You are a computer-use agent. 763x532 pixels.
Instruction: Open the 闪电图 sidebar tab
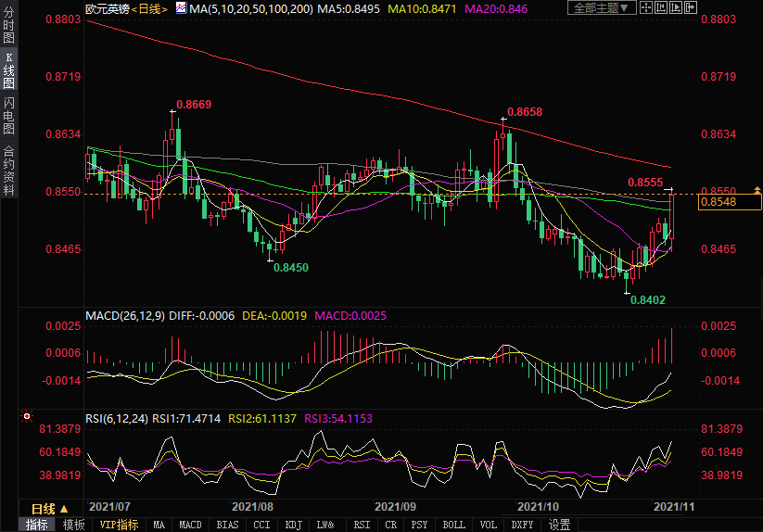tap(8, 115)
